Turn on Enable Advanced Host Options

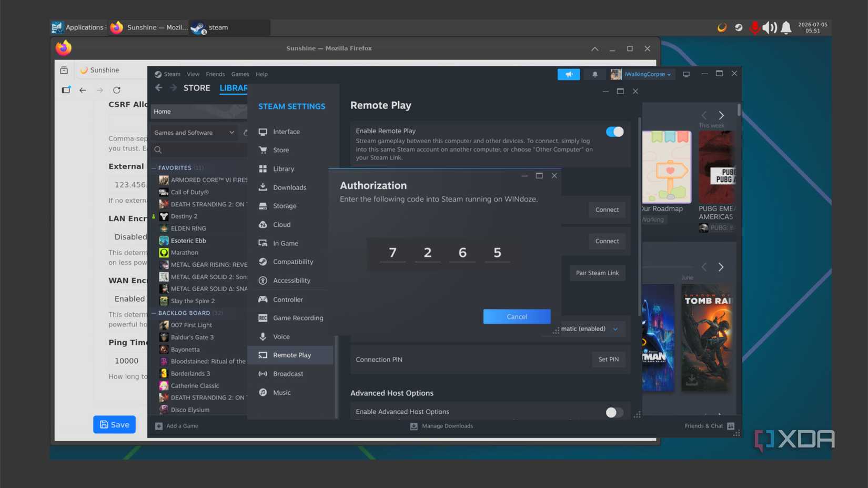(x=614, y=412)
